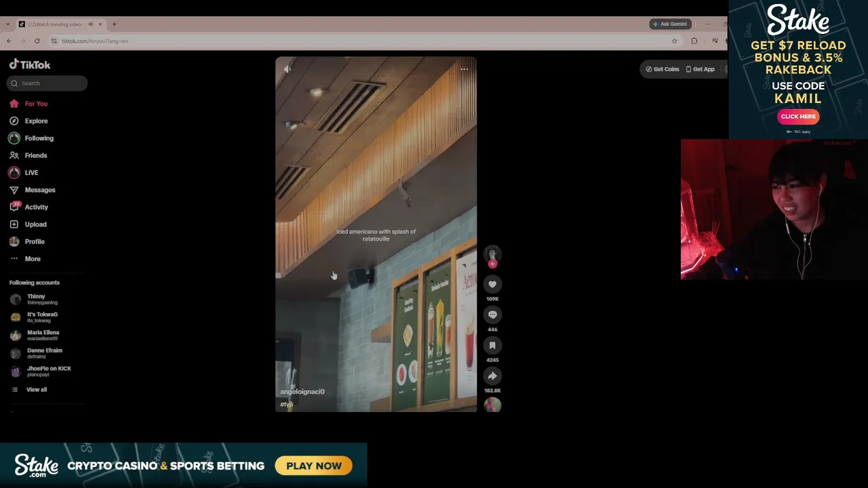The height and width of the screenshot is (488, 868).
Task: Open the tab search dropdown arrow
Action: pos(7,24)
